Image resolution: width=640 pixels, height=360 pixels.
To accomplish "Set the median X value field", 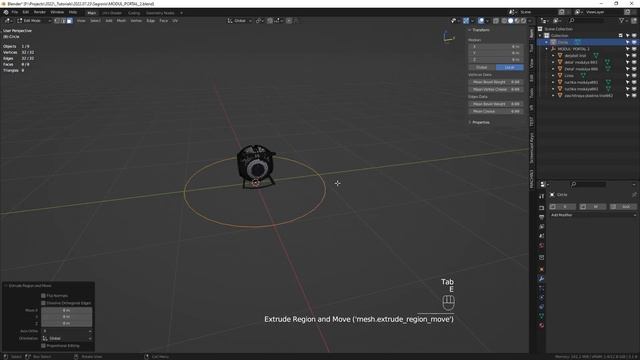I will [x=496, y=47].
